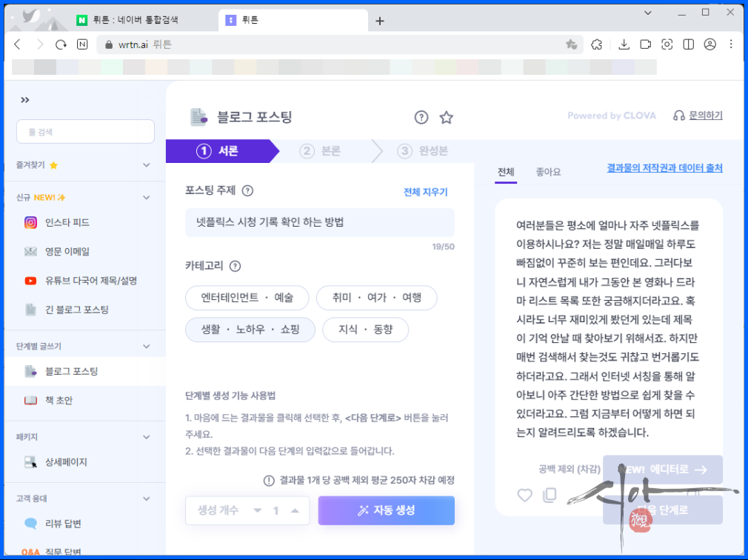Bookmark page with address bar star
Image resolution: width=748 pixels, height=560 pixels.
click(572, 44)
